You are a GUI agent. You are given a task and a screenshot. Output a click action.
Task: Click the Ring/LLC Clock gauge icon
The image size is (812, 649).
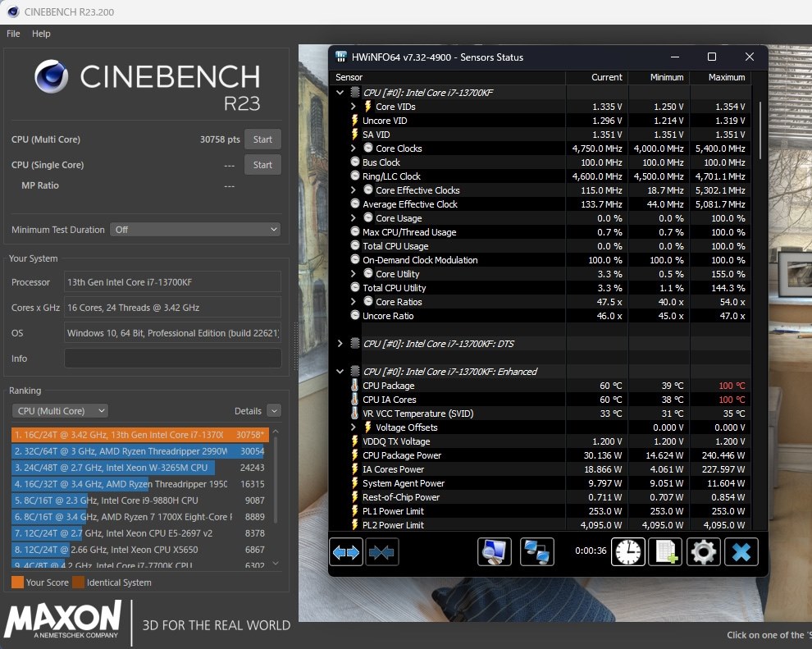click(x=354, y=176)
